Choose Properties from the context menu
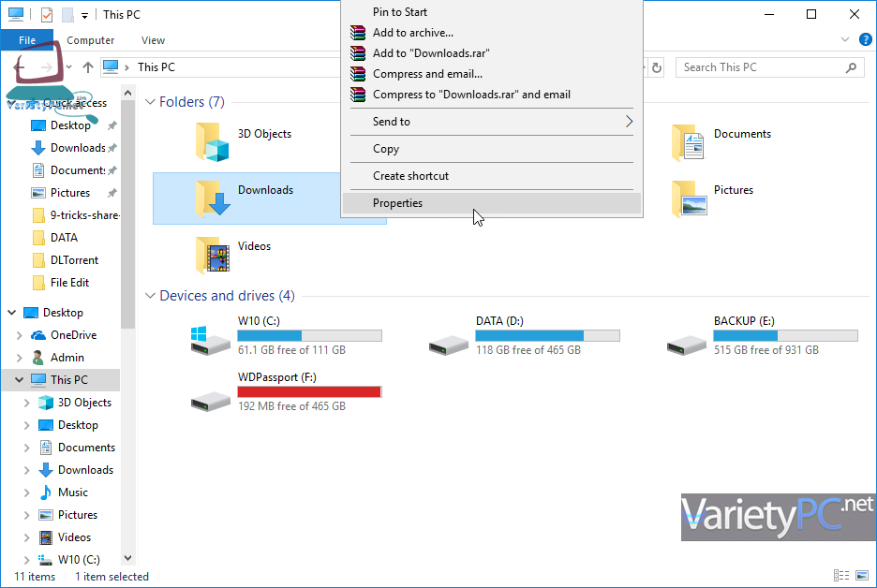 [x=397, y=203]
